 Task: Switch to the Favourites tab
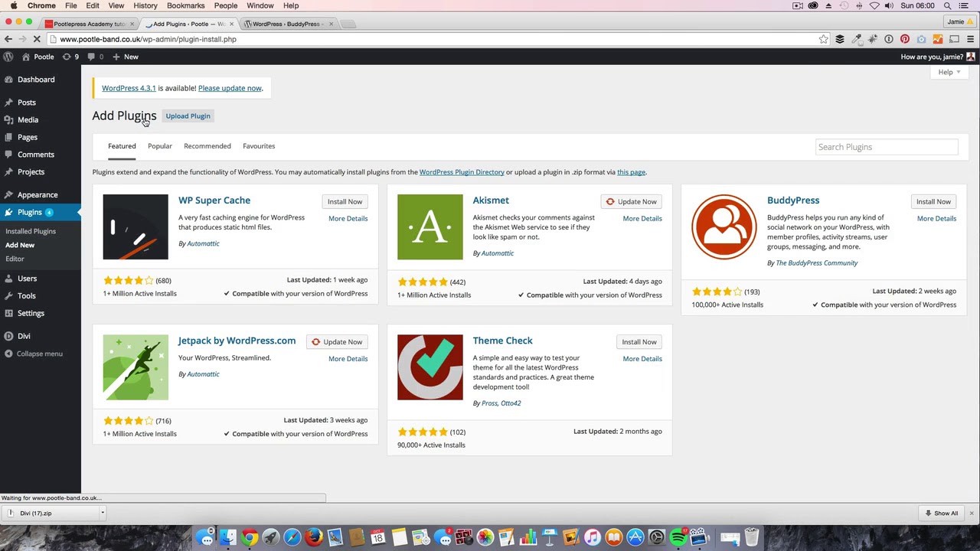click(259, 146)
